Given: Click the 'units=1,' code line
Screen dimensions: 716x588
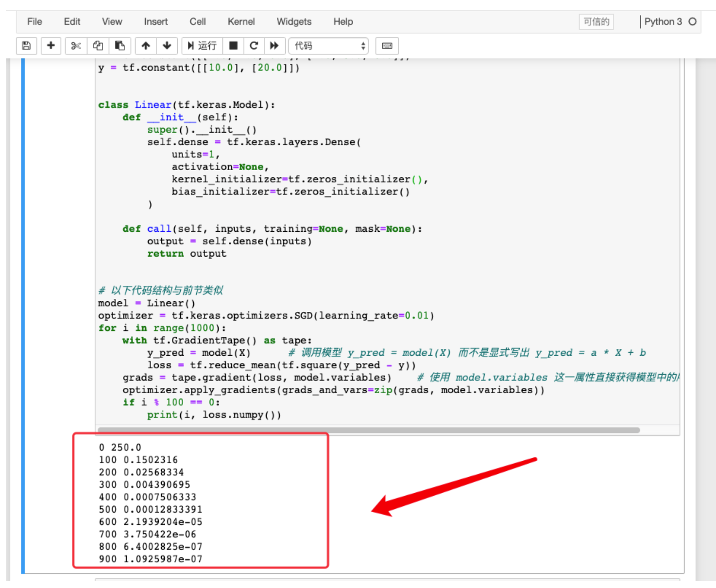Looking at the screenshot, I should click(x=196, y=155).
